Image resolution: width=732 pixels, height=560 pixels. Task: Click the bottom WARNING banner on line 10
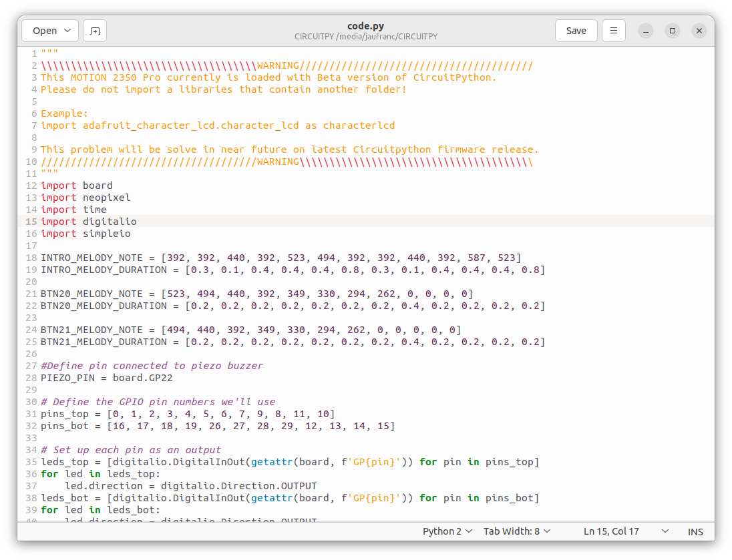coord(287,162)
